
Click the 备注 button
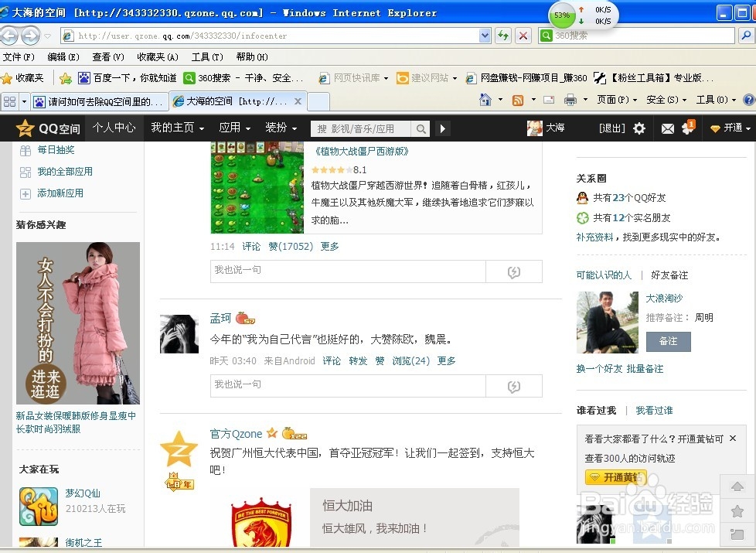668,341
